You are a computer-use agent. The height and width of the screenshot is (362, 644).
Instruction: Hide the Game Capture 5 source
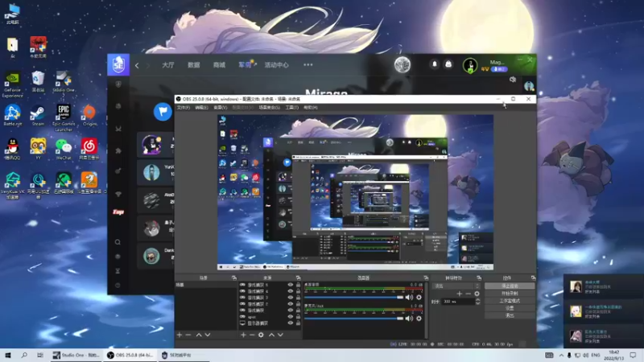click(291, 285)
